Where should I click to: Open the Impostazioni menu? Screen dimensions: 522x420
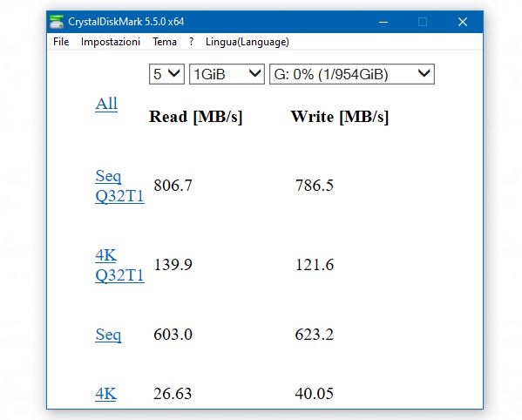[111, 42]
